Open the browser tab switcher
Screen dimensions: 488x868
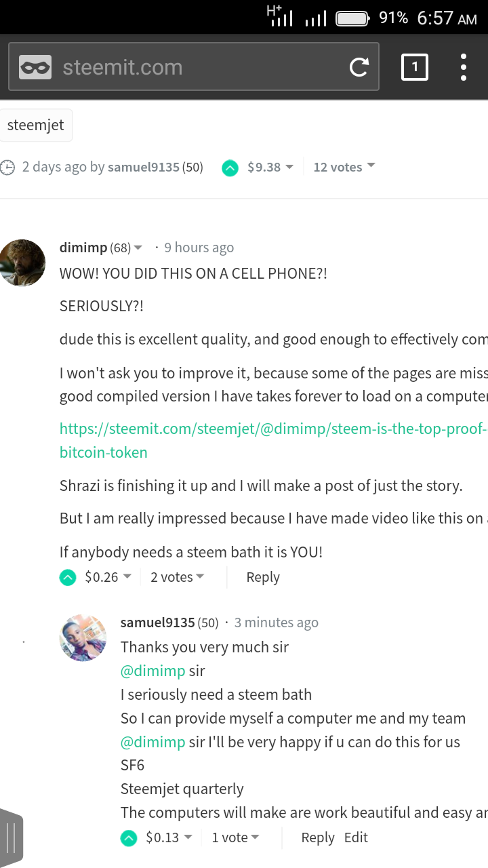click(x=415, y=67)
